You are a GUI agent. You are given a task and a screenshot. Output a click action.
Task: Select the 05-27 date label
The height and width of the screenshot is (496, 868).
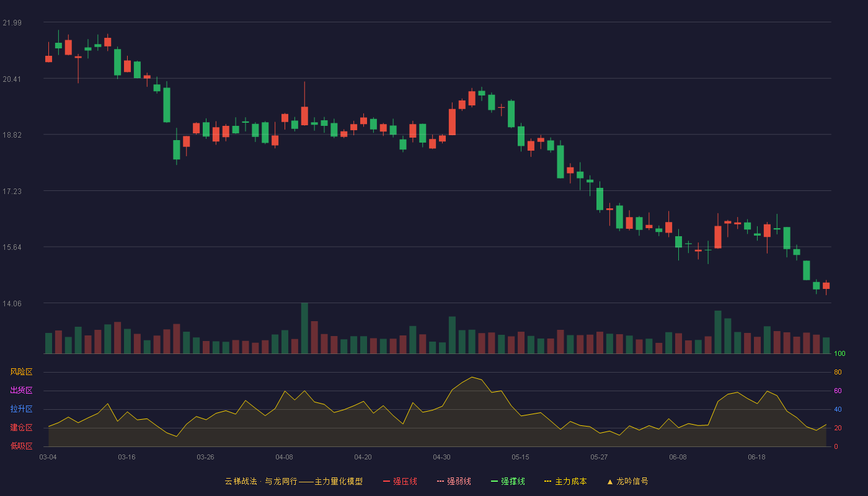point(600,457)
